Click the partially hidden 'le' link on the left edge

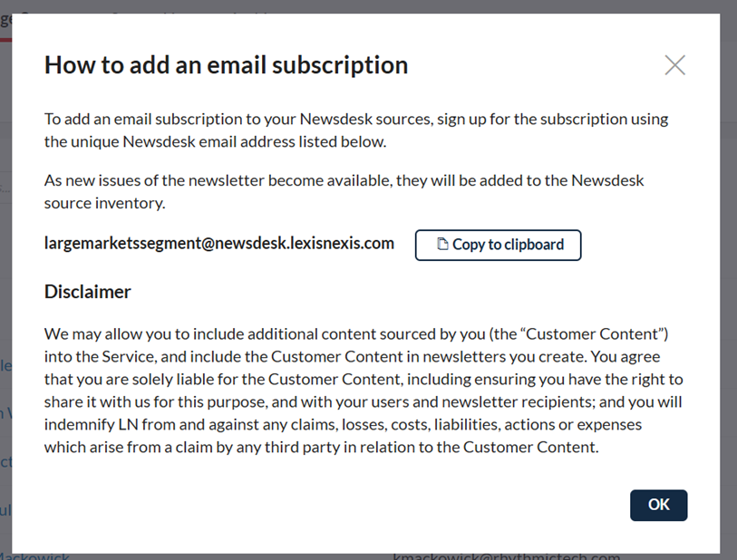pos(5,365)
